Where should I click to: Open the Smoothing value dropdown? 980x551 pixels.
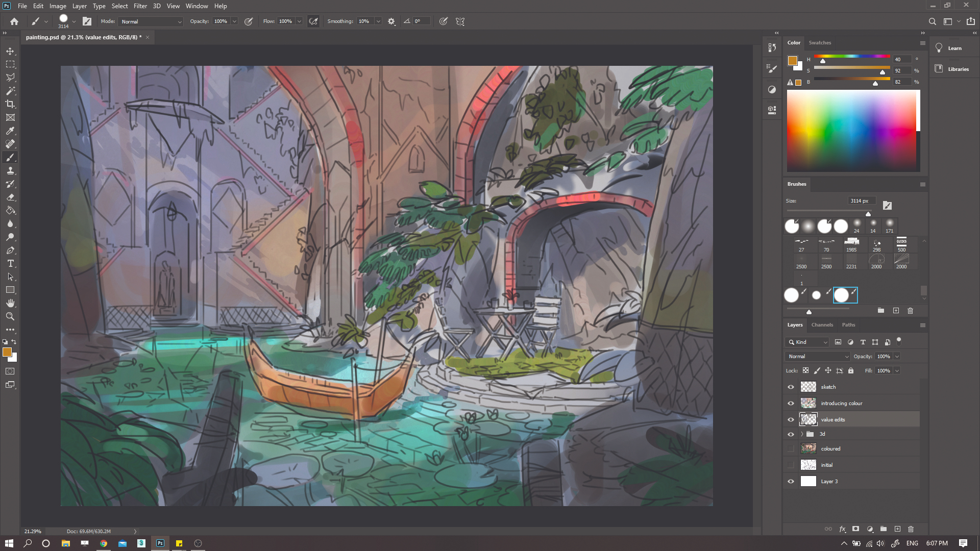[x=378, y=21]
